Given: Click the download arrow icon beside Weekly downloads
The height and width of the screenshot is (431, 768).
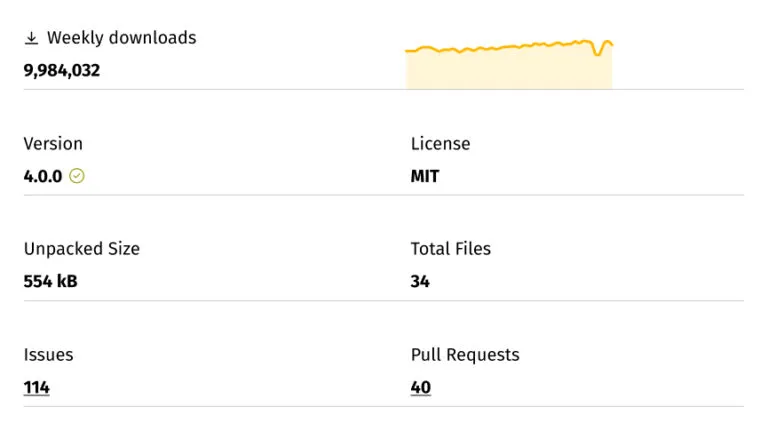Looking at the screenshot, I should [x=31, y=38].
